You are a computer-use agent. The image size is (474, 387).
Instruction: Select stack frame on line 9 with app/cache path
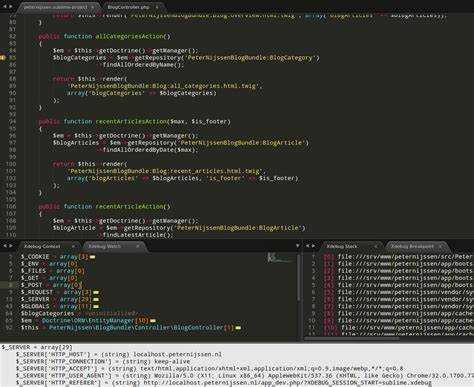398,313
